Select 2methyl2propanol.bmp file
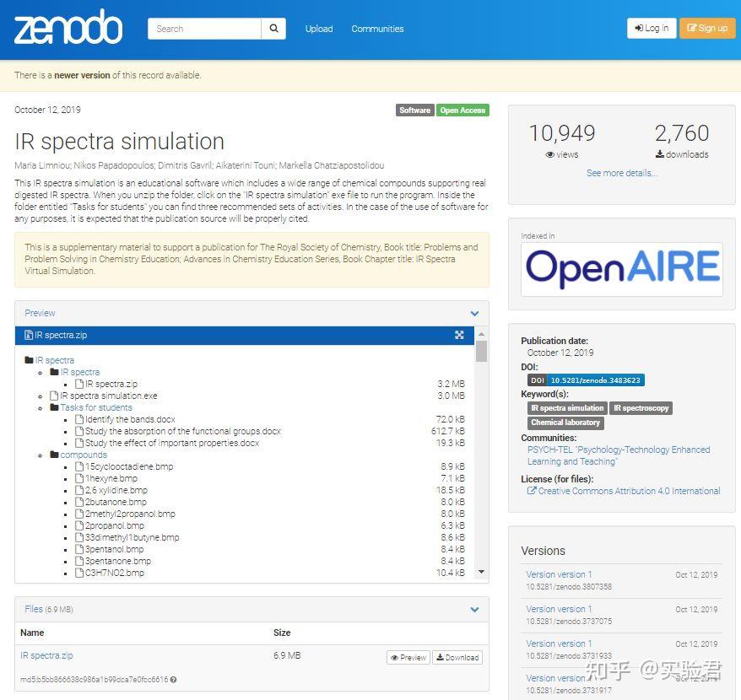The height and width of the screenshot is (700, 741). click(130, 514)
